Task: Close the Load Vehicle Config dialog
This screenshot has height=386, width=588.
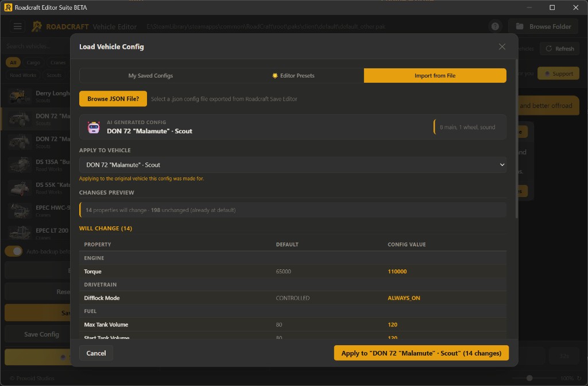Action: (502, 47)
